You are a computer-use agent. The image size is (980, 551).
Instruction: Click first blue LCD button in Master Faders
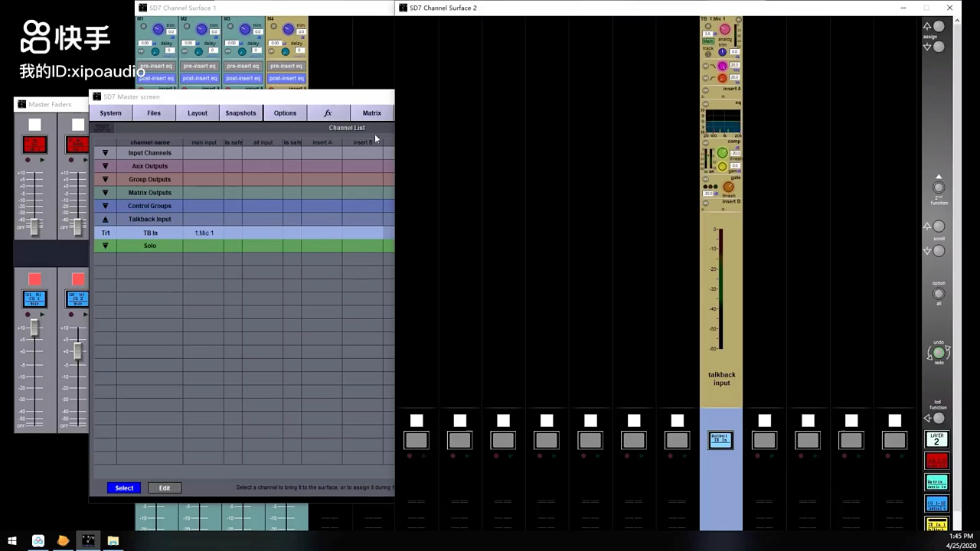[34, 298]
